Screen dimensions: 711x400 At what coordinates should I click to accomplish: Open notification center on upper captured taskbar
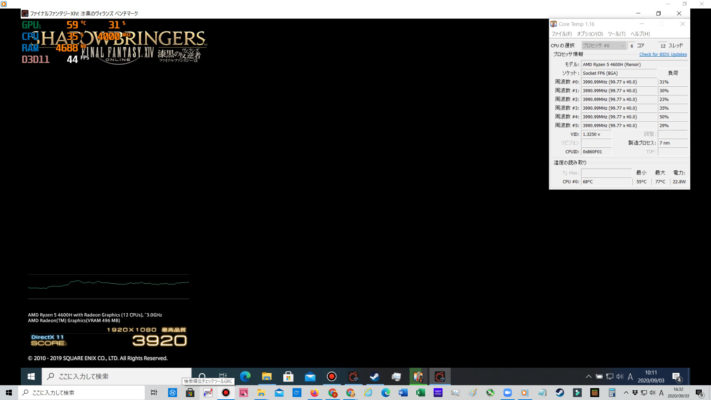coord(677,376)
